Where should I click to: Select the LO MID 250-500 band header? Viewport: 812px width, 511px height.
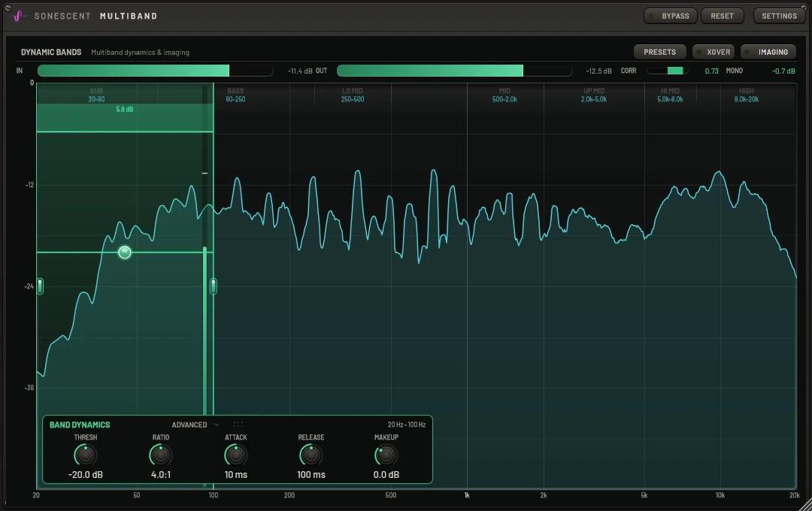[x=352, y=95]
